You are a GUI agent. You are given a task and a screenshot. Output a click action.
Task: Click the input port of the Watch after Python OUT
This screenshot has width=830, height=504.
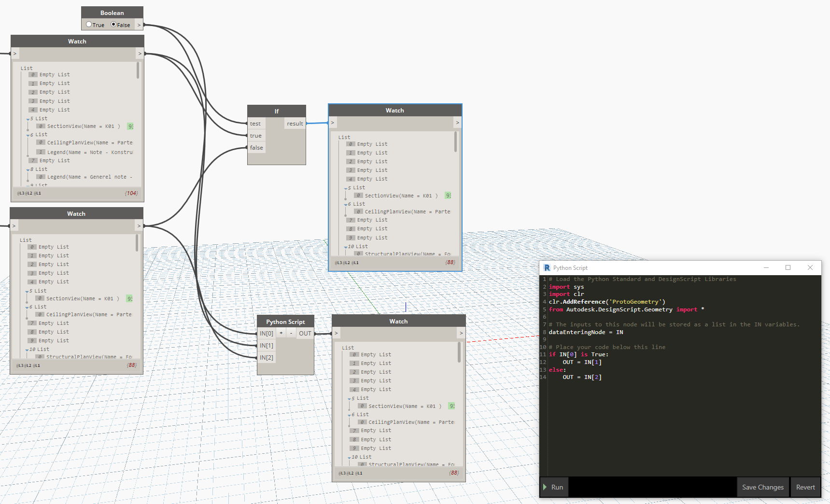tap(337, 333)
